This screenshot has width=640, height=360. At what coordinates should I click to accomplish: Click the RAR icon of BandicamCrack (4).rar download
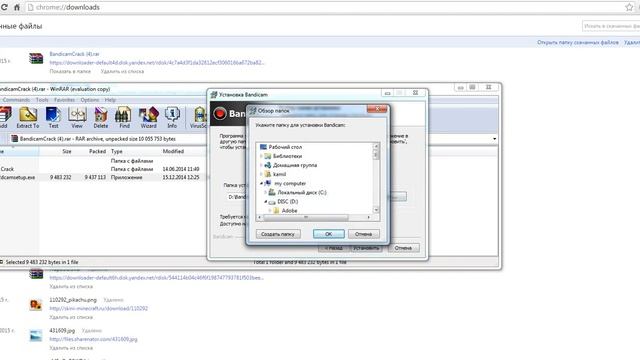[x=36, y=58]
